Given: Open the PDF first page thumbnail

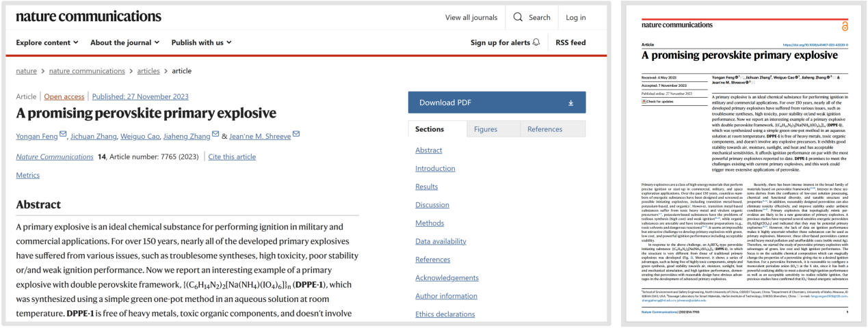Looking at the screenshot, I should [744, 164].
